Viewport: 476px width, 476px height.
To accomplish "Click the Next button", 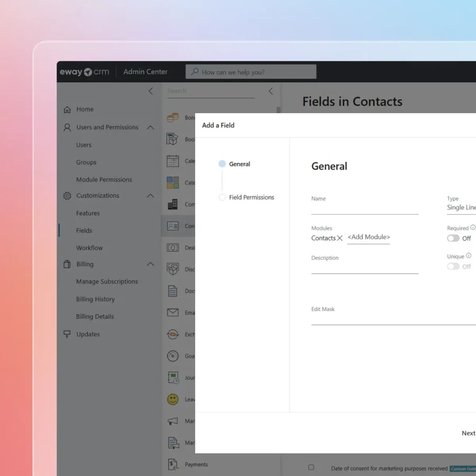I will coord(469,433).
